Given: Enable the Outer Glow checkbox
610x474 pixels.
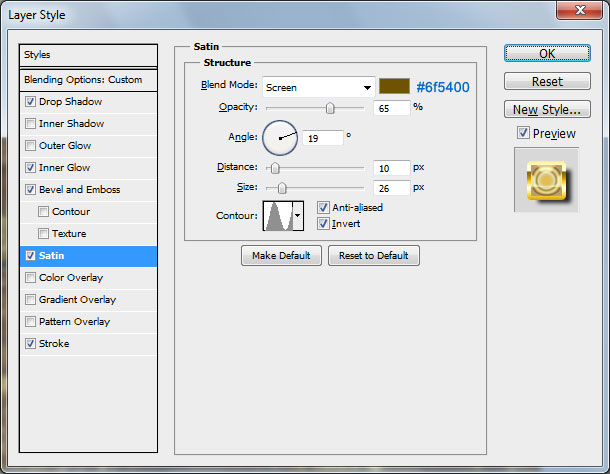Looking at the screenshot, I should pyautogui.click(x=30, y=146).
